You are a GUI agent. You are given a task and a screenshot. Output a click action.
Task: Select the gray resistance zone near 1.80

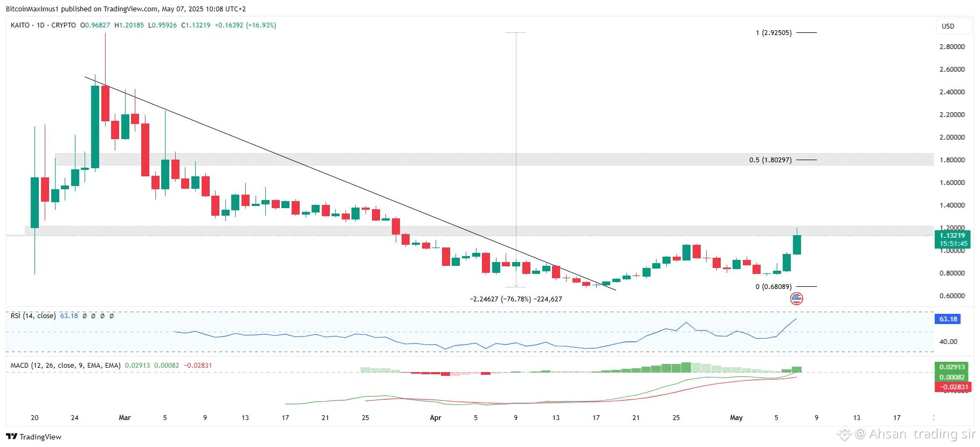pos(494,159)
